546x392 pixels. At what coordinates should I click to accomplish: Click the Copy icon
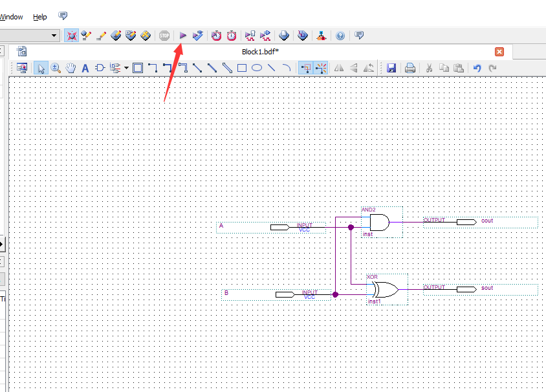click(444, 68)
